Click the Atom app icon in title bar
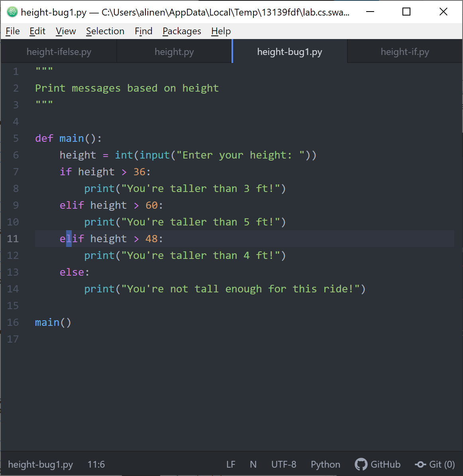The height and width of the screenshot is (476, 463). 12,12
